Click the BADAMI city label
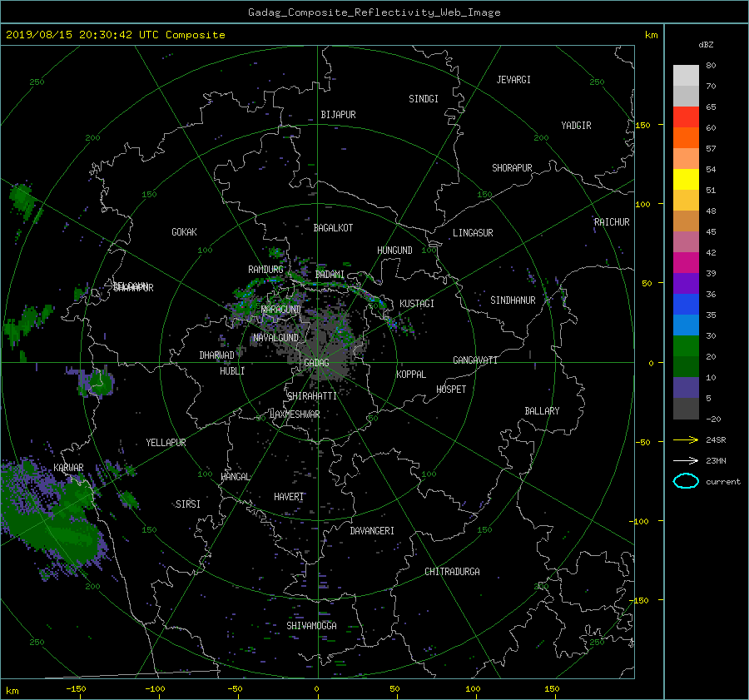This screenshot has height=700, width=749. pos(330,275)
